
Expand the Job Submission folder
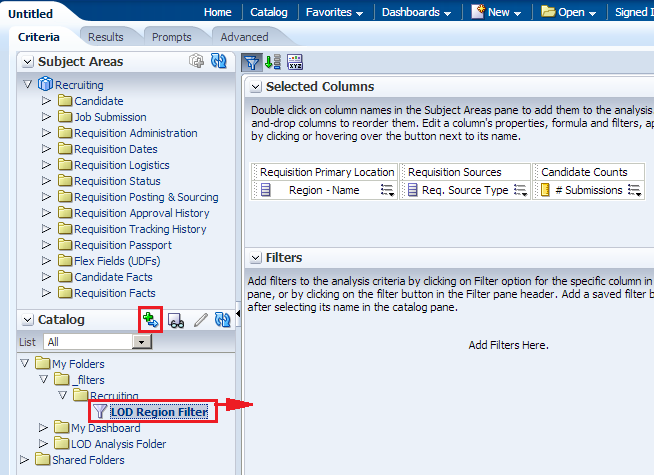[x=46, y=116]
